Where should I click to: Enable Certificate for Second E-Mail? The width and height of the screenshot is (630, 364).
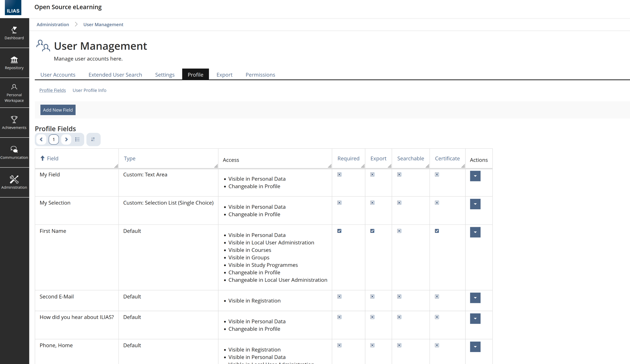pyautogui.click(x=437, y=296)
